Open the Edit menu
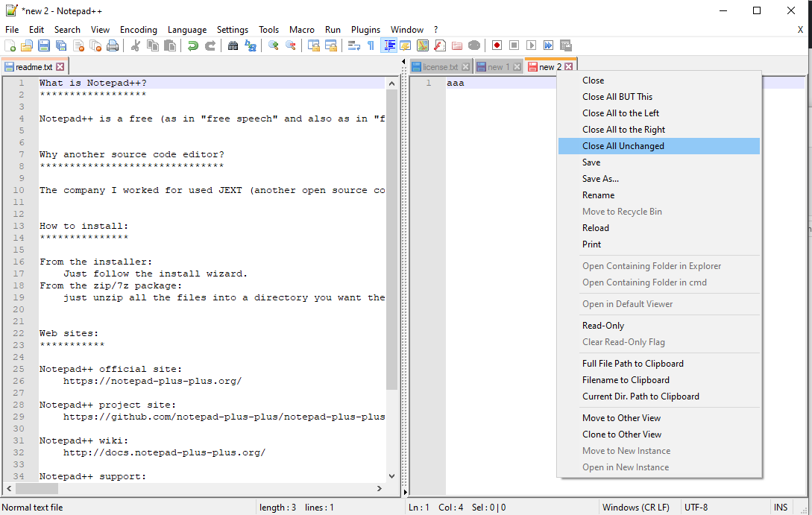This screenshot has width=812, height=515. pos(37,30)
